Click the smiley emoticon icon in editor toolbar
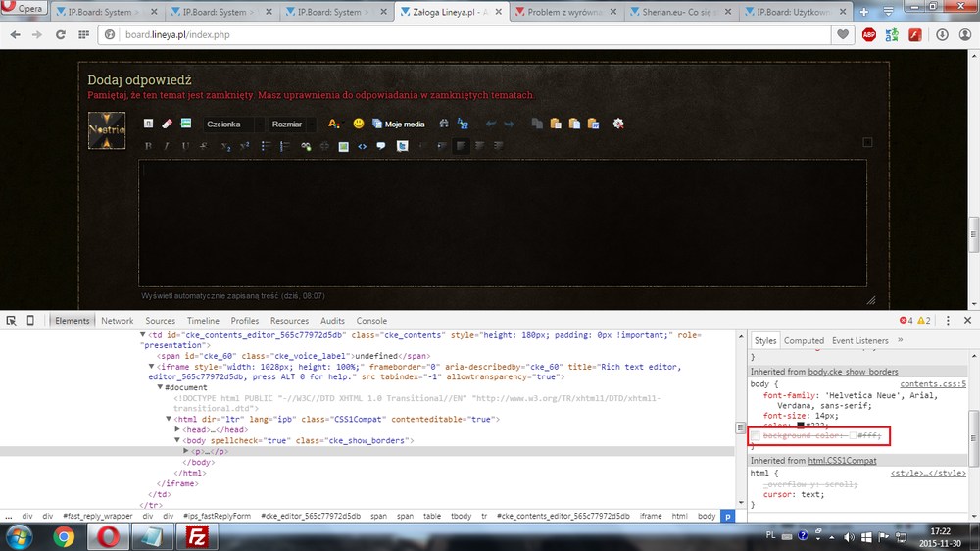Screen dimensions: 980x551 click(359, 124)
